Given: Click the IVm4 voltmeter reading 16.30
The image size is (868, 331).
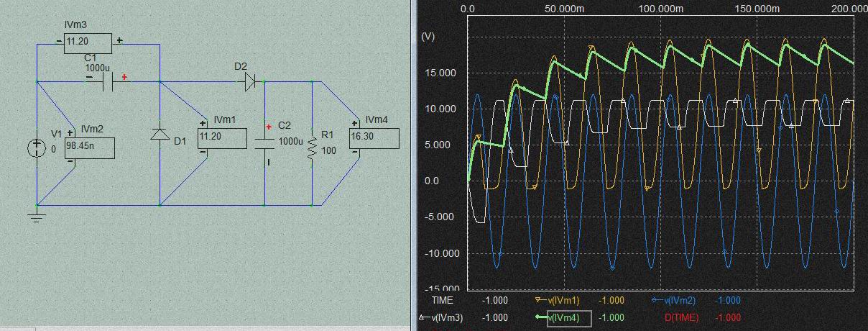Looking at the screenshot, I should [374, 139].
